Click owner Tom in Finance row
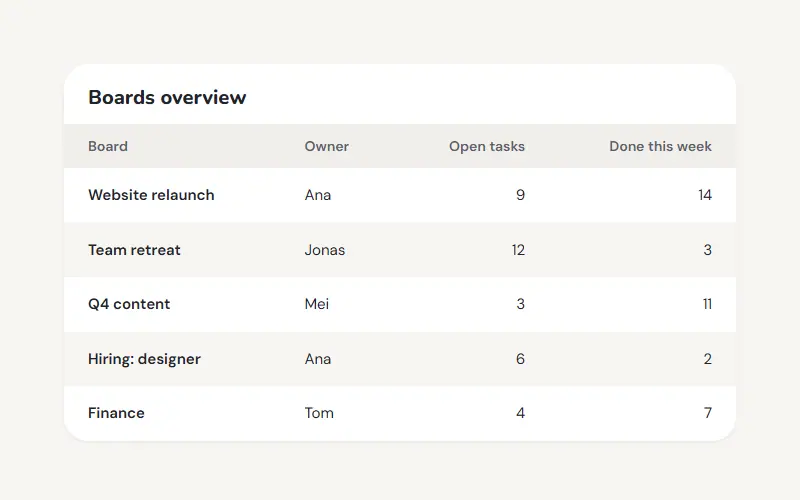The image size is (800, 500). click(x=319, y=413)
